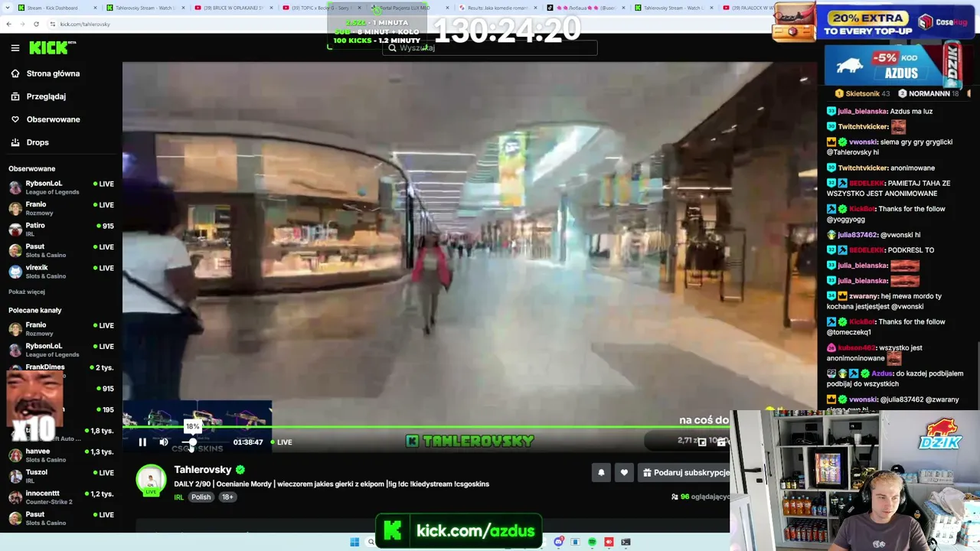980x551 pixels.
Task: Click Franio avatar in Polecane kanały
Action: 15,329
